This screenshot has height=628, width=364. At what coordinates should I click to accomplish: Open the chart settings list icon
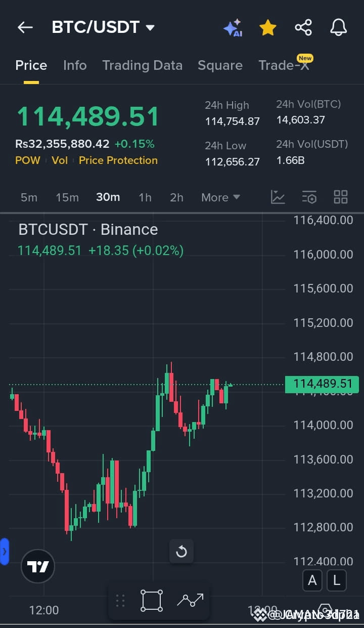click(x=309, y=197)
